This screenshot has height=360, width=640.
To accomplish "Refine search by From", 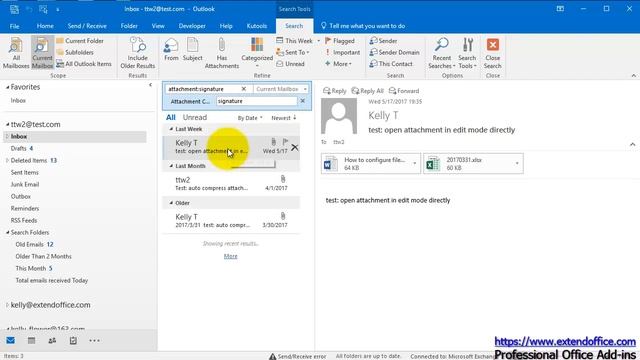I will point(171,49).
